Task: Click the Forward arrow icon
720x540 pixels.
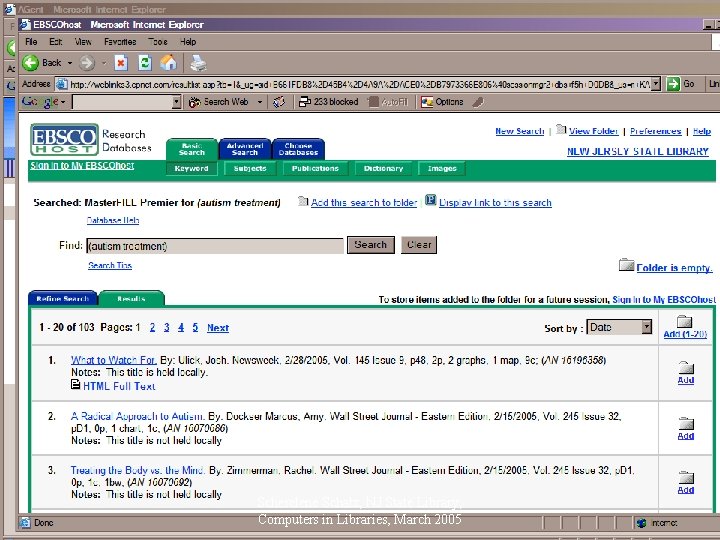Action: (x=87, y=63)
